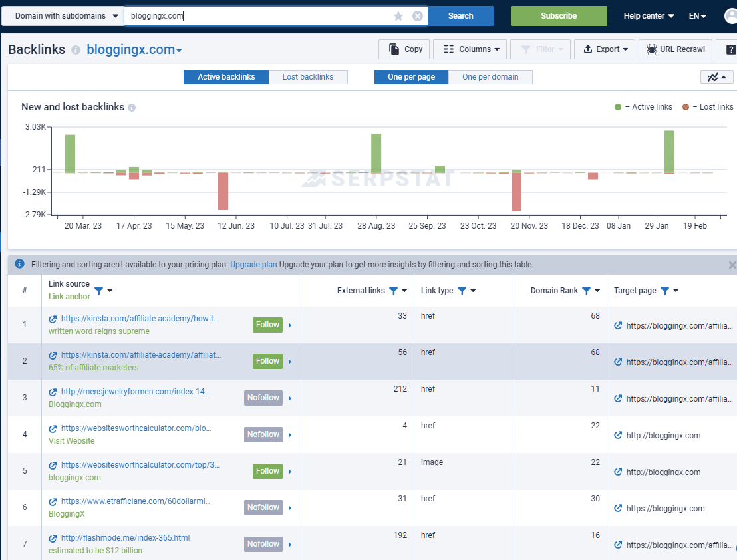Open the Filter dropdown
This screenshot has width=737, height=560.
(x=541, y=49)
